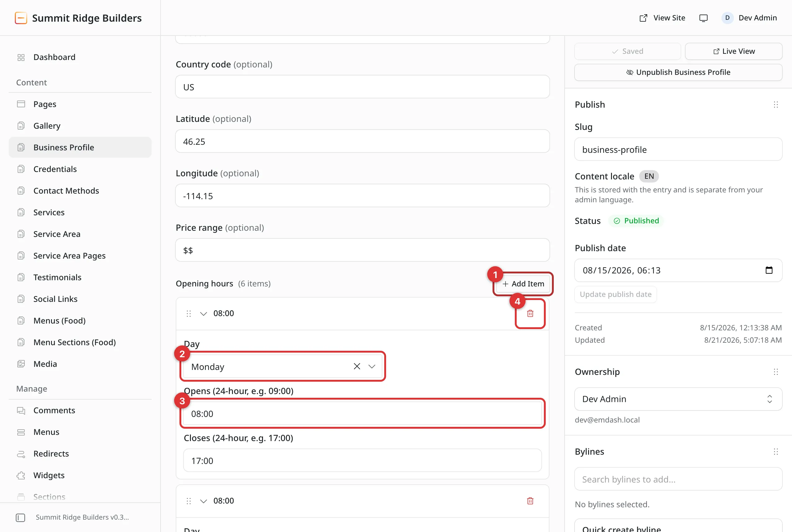
Task: Click the Redirects icon
Action: tap(21, 454)
